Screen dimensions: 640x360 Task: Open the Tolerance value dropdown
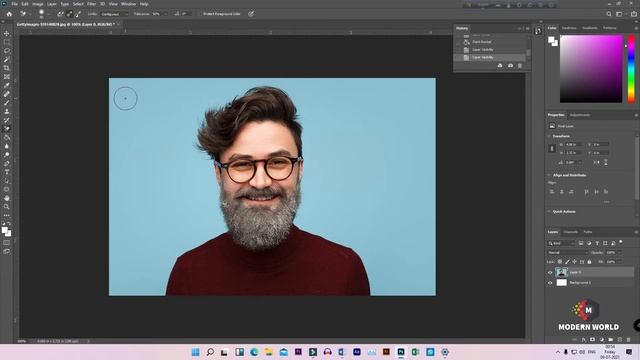tap(165, 14)
